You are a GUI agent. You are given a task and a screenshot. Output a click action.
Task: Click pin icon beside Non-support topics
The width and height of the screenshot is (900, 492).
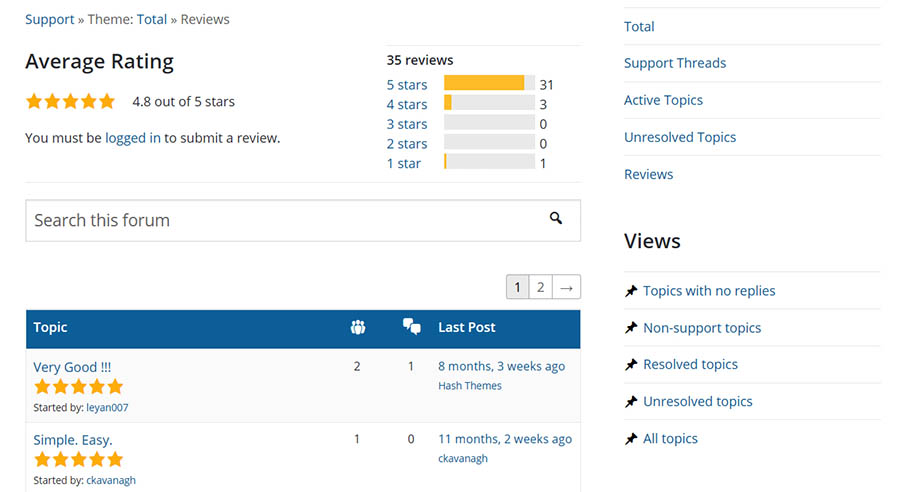coord(631,328)
